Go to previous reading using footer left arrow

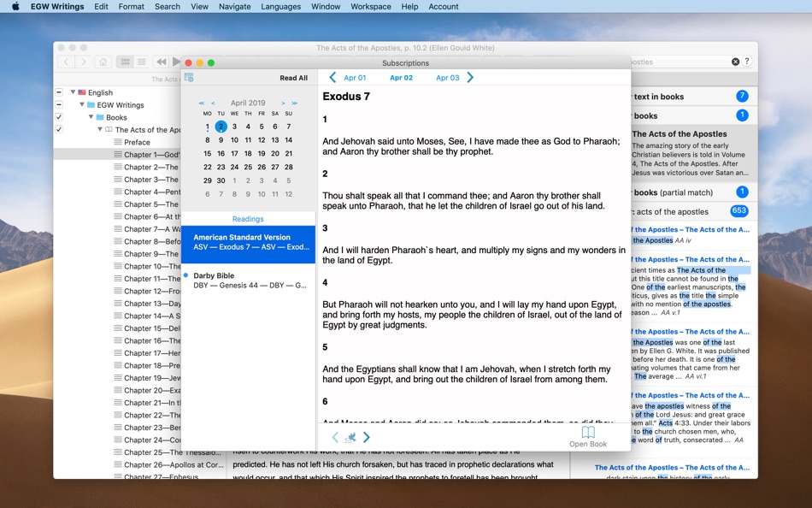tap(335, 438)
